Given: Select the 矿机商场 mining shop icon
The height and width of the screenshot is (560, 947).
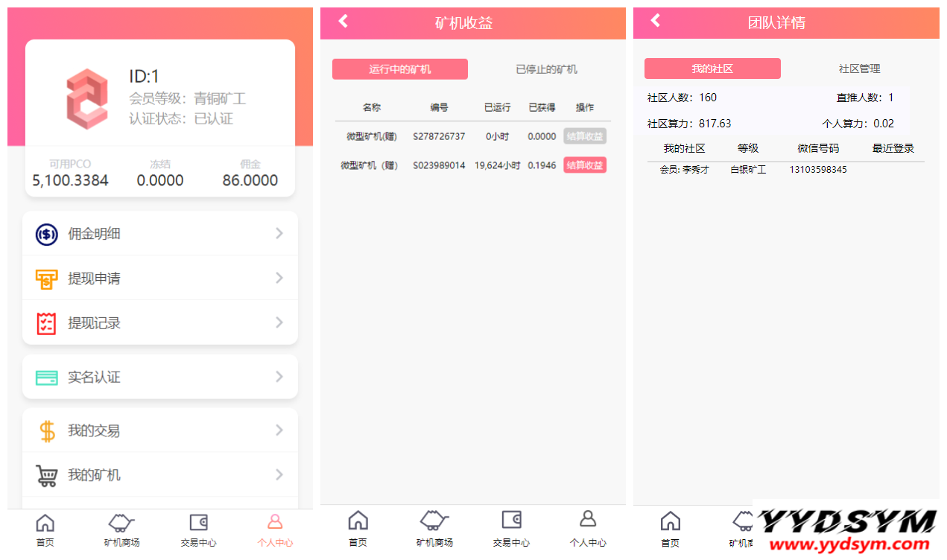Looking at the screenshot, I should point(121,529).
